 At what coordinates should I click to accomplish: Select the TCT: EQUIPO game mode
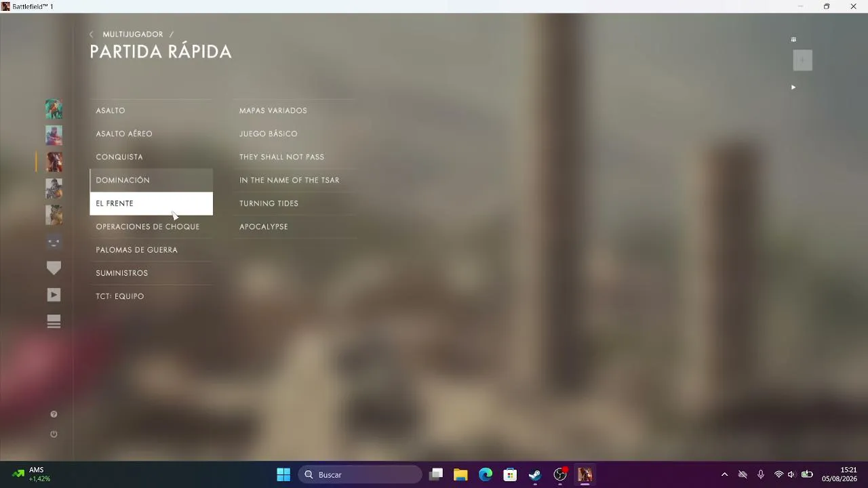[151, 296]
